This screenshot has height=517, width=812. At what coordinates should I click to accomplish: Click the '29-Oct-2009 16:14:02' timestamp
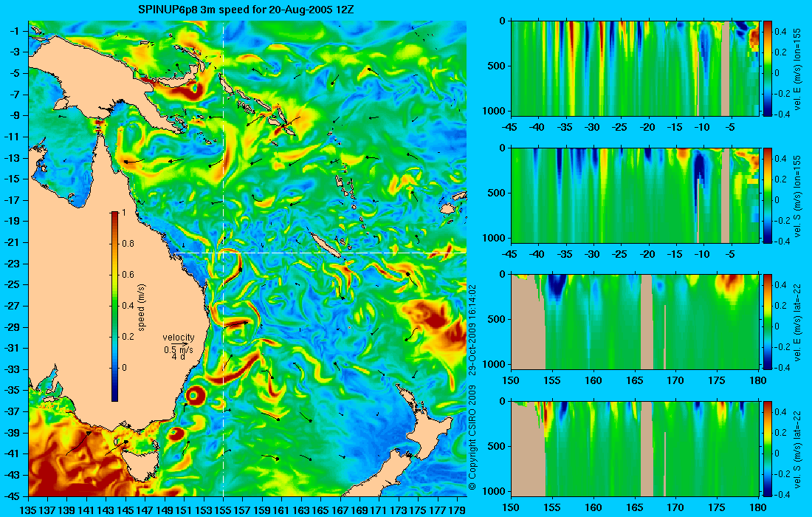pos(472,329)
